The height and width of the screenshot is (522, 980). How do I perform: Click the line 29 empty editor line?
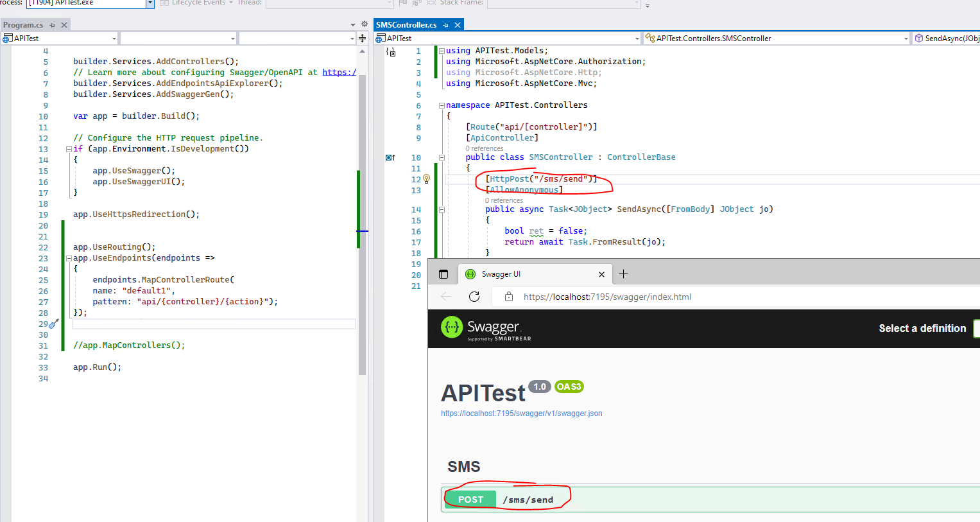(x=214, y=324)
